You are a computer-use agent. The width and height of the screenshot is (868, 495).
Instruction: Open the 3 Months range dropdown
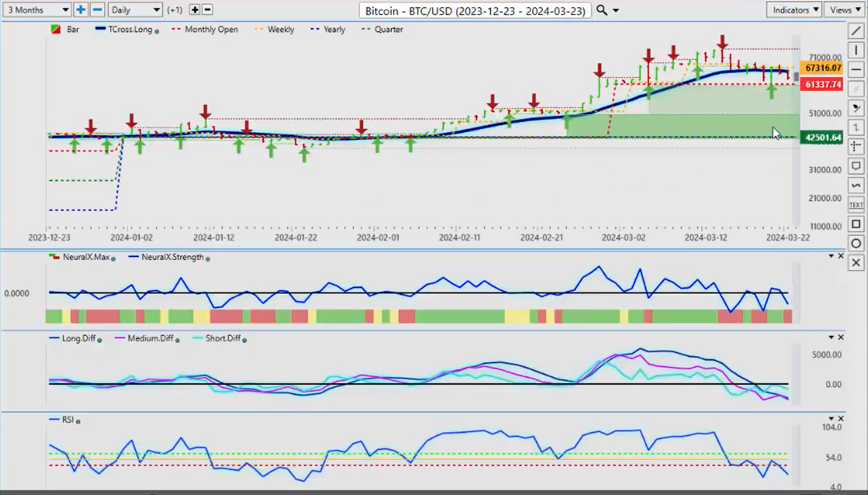[37, 10]
